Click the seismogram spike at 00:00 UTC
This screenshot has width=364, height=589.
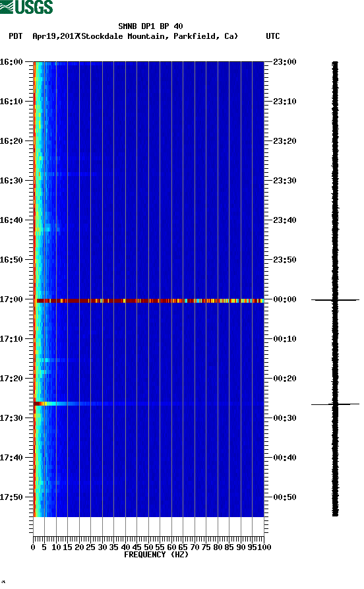coord(335,300)
